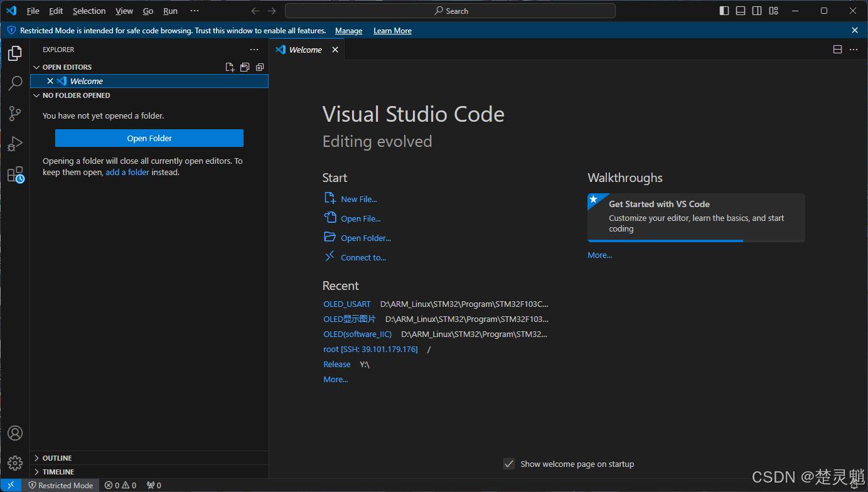This screenshot has width=868, height=492.
Task: Toggle panel layout icon
Action: click(741, 11)
